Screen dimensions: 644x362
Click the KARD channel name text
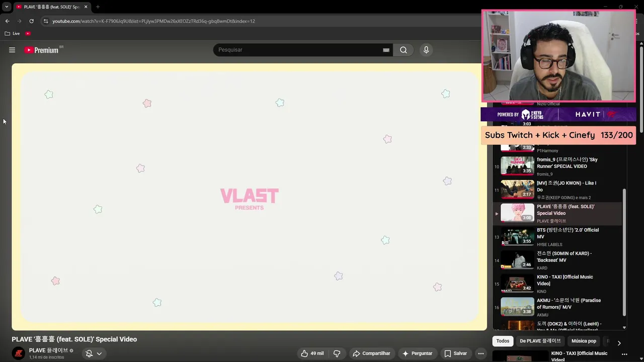(x=542, y=268)
